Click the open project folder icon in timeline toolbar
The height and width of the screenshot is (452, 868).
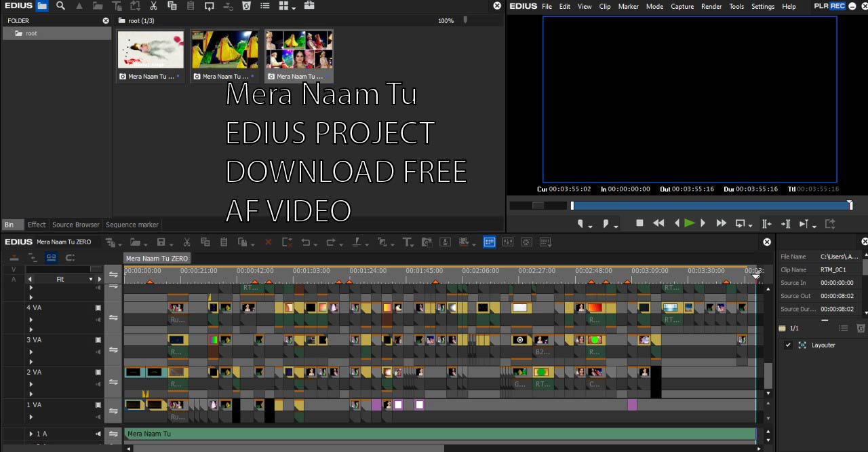tap(135, 242)
